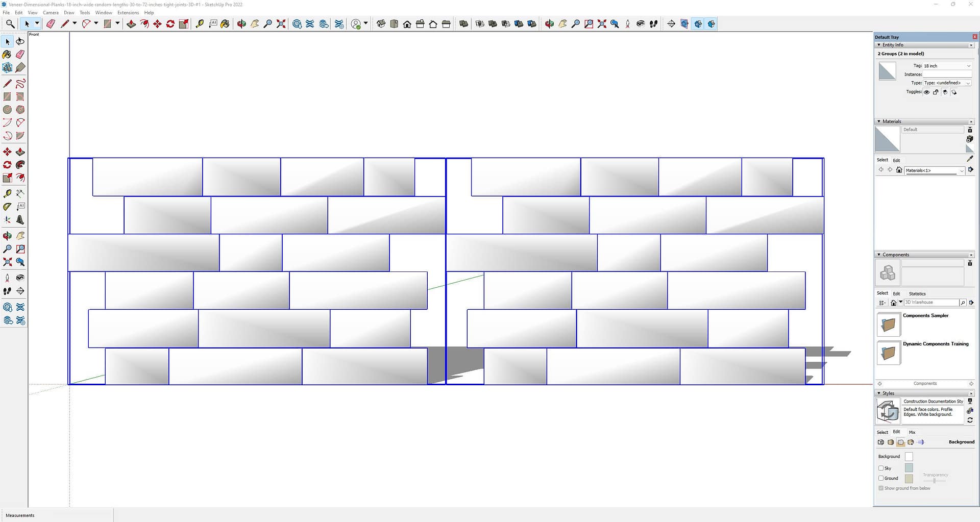Click the eyedropper Sample Paint icon
The image size is (980, 522).
970,159
